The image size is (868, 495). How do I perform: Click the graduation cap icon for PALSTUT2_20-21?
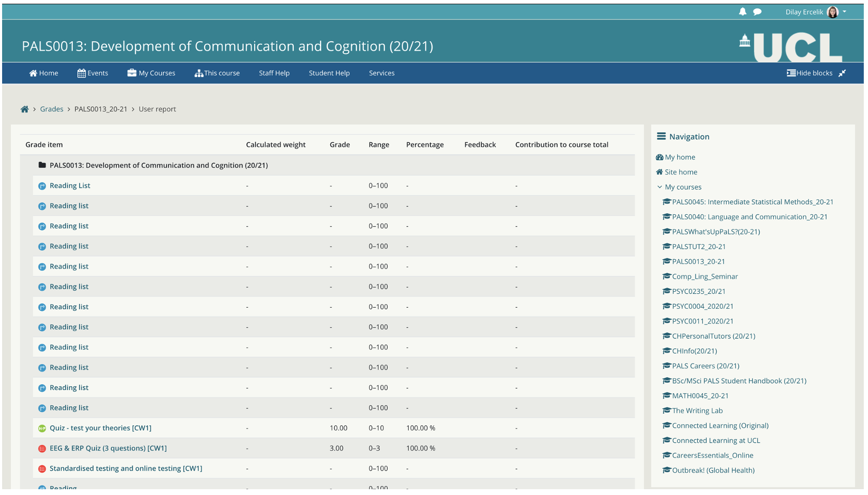click(667, 246)
